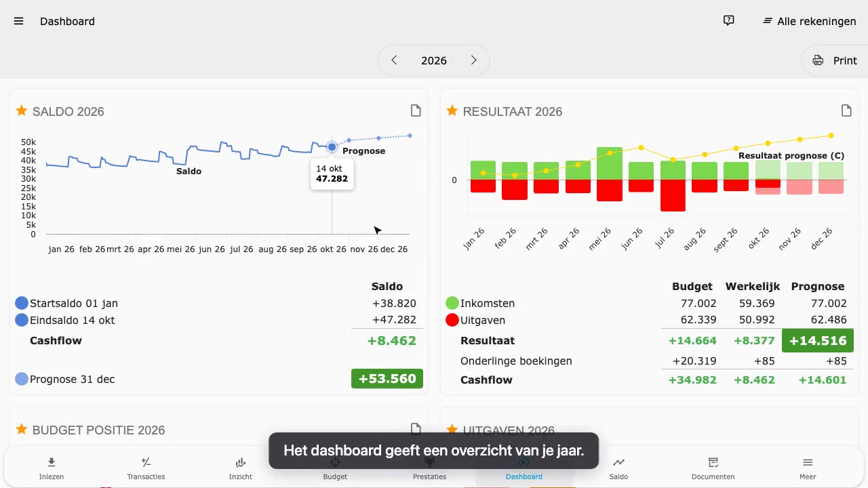Click the Uitgaven werkelijk value 50.992

756,321
